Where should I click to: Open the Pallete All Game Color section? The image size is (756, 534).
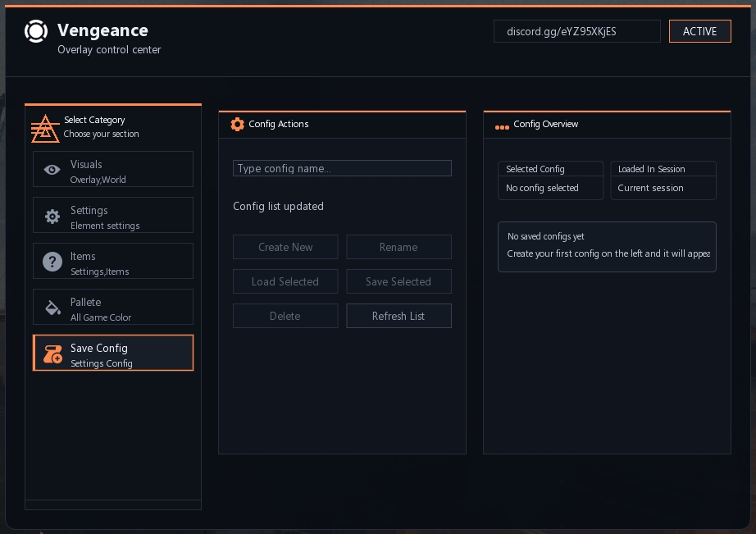pos(113,307)
